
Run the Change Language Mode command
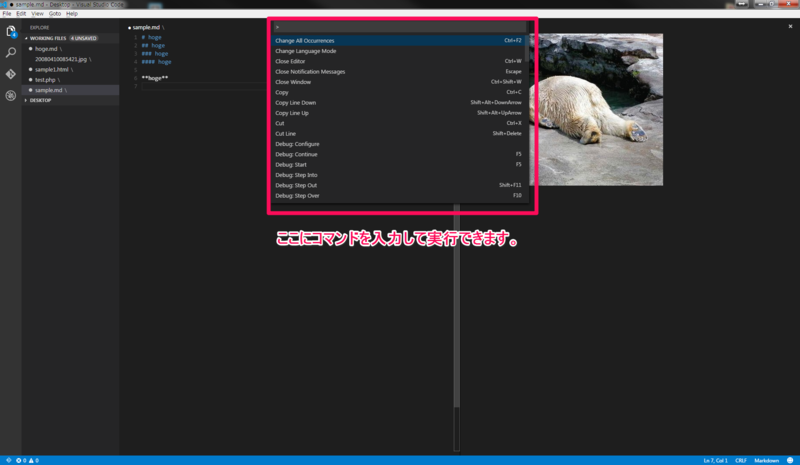click(398, 51)
